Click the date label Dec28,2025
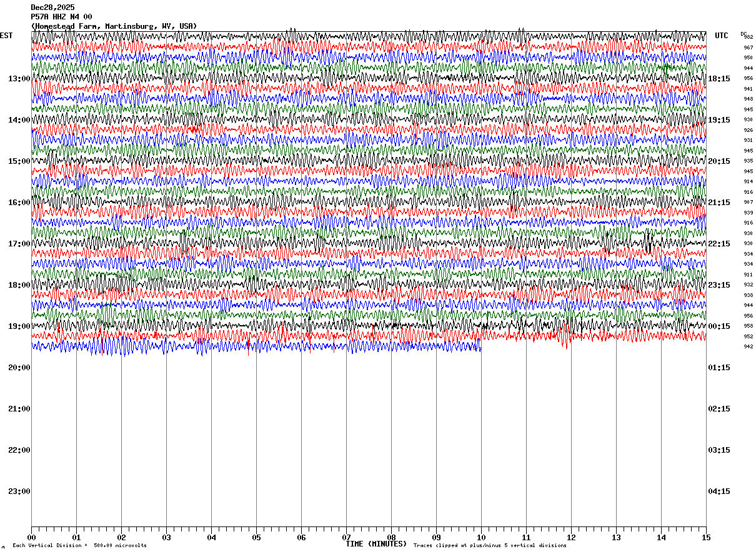 pyautogui.click(x=52, y=8)
